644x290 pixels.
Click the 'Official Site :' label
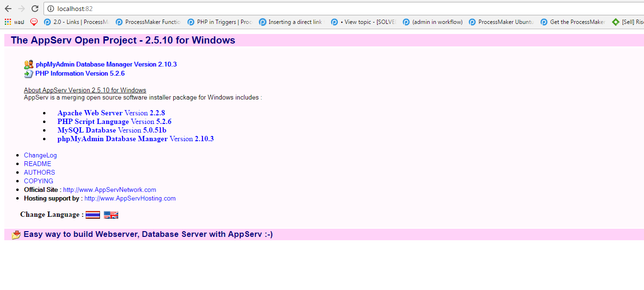(x=43, y=190)
